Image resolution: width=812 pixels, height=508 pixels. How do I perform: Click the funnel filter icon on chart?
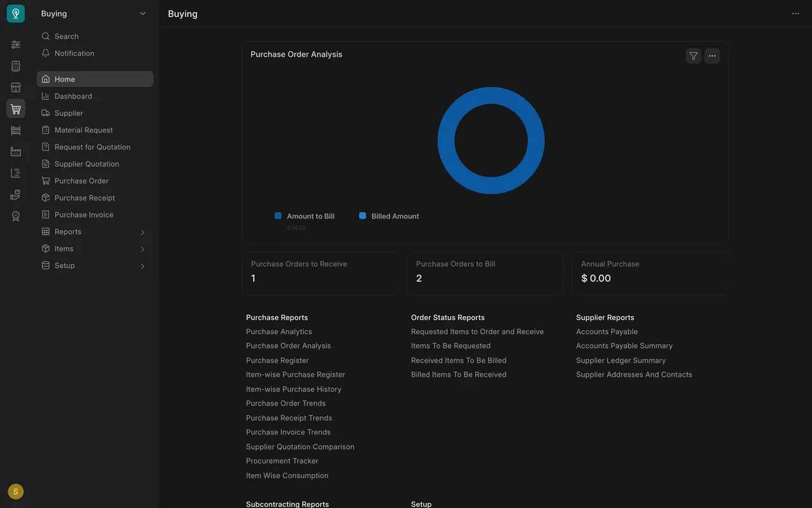[693, 56]
